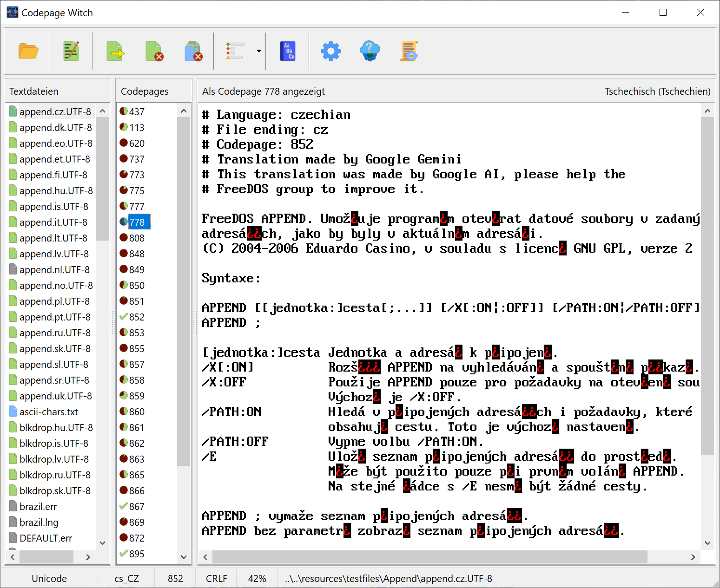Open the blue Aa Bb Cc book icon

288,51
